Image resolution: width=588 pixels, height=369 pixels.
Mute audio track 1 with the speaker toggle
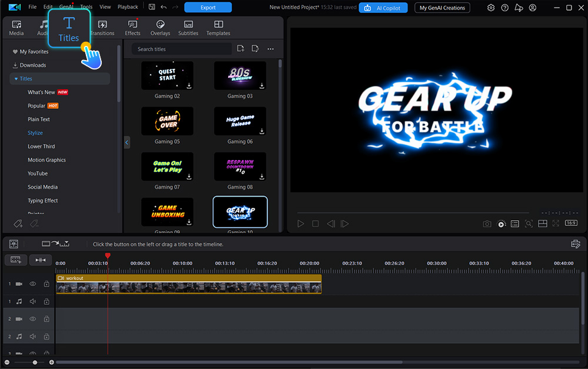click(x=32, y=301)
